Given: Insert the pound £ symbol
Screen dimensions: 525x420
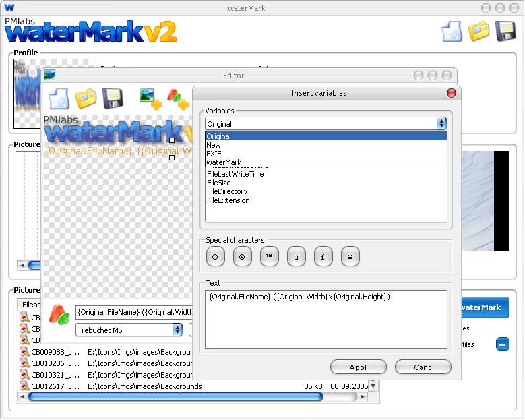Looking at the screenshot, I should click(323, 257).
